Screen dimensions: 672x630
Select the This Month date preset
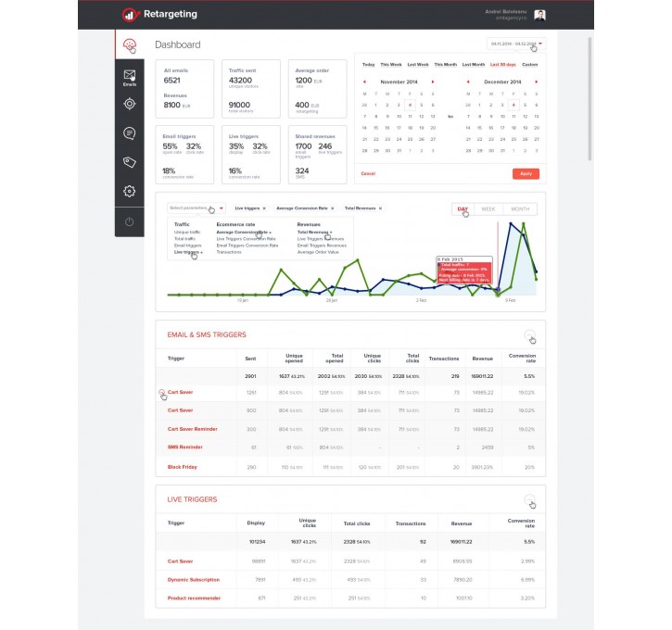pos(446,65)
